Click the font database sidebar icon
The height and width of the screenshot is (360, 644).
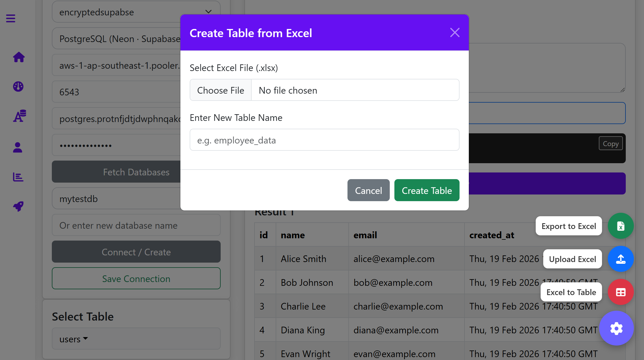tap(19, 116)
